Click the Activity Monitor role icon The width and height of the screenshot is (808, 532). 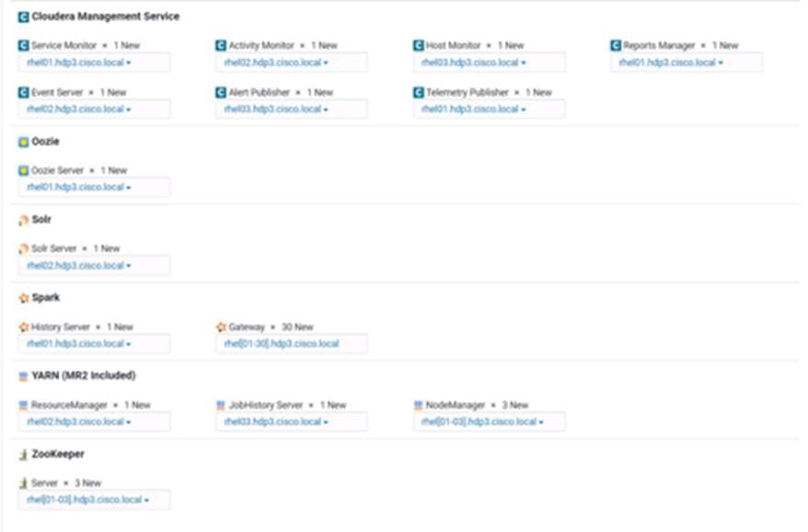tap(221, 45)
